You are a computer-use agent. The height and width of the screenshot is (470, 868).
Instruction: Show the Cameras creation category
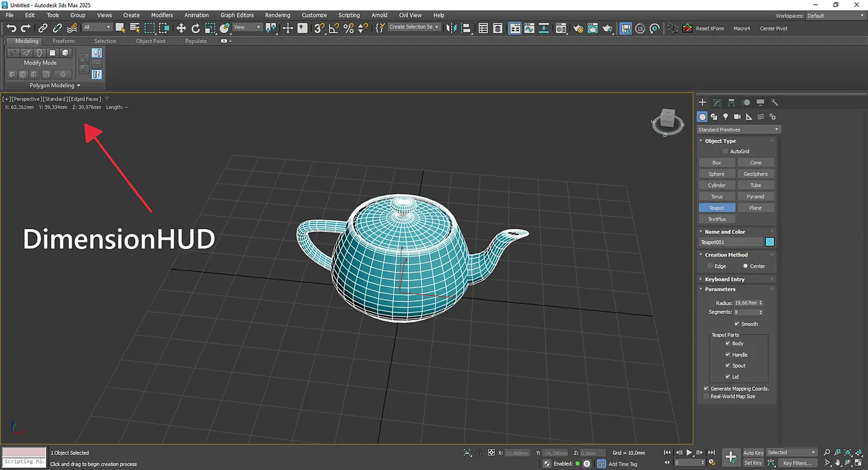coord(737,117)
